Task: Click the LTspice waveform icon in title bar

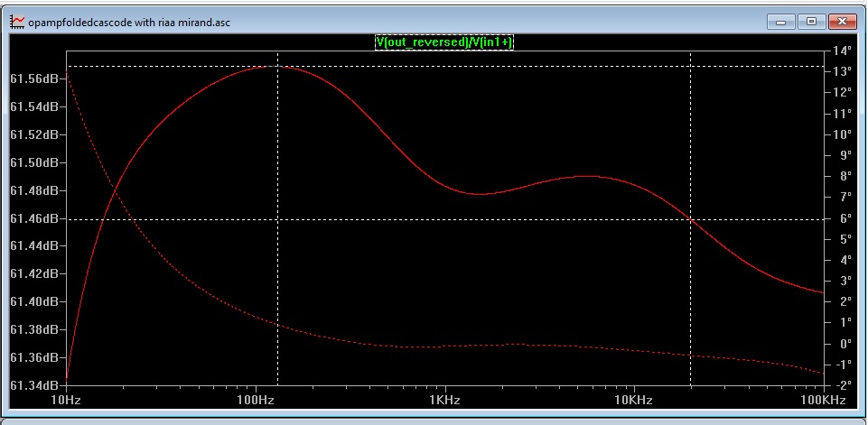Action: pos(17,23)
